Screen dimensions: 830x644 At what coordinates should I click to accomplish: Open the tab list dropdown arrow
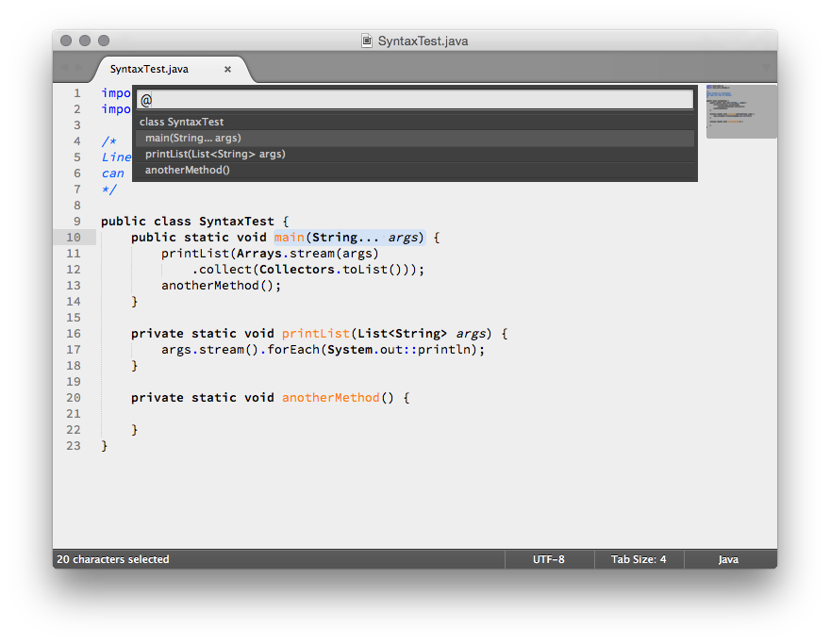click(x=766, y=68)
